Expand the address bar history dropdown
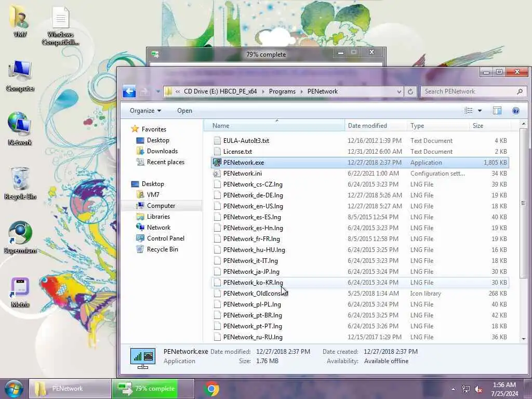This screenshot has width=532, height=399. pos(399,91)
